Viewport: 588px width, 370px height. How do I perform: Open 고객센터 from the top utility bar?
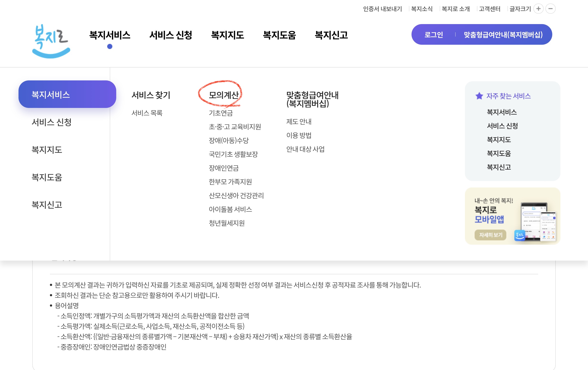[489, 9]
